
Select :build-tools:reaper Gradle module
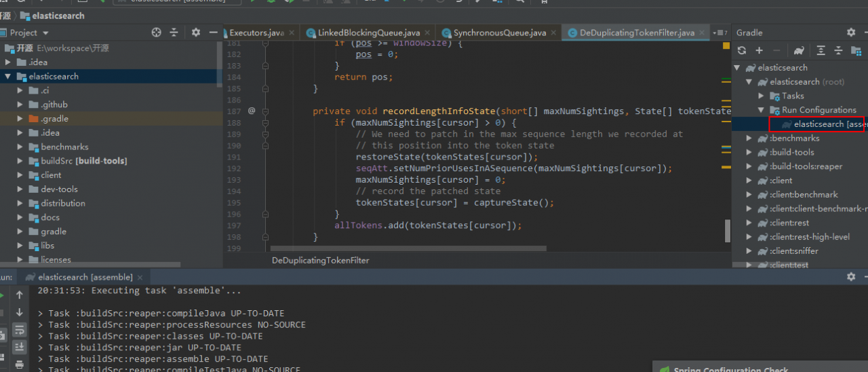click(x=806, y=166)
